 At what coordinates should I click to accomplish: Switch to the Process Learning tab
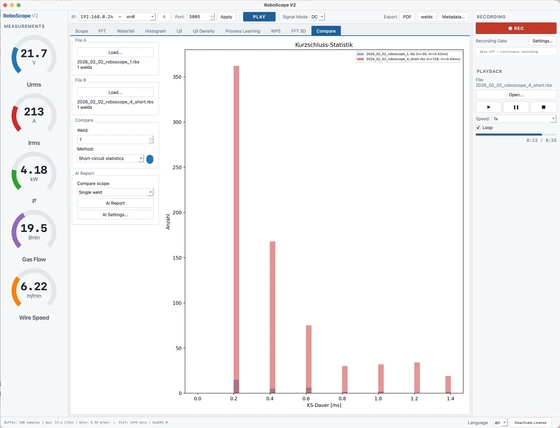click(x=242, y=31)
